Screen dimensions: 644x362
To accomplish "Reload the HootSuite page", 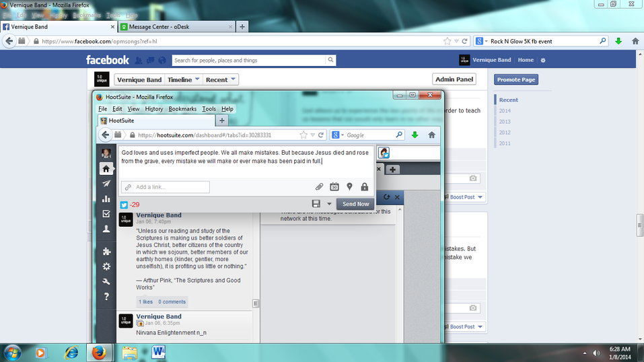I will 321,135.
